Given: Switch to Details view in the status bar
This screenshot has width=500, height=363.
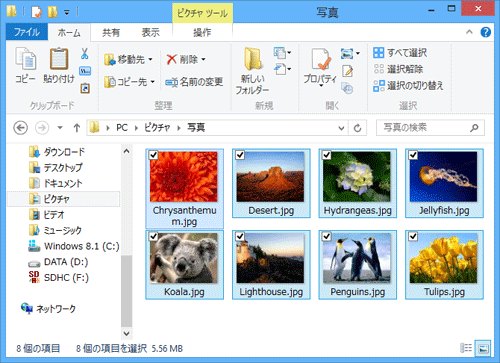Looking at the screenshot, I should pos(466,348).
